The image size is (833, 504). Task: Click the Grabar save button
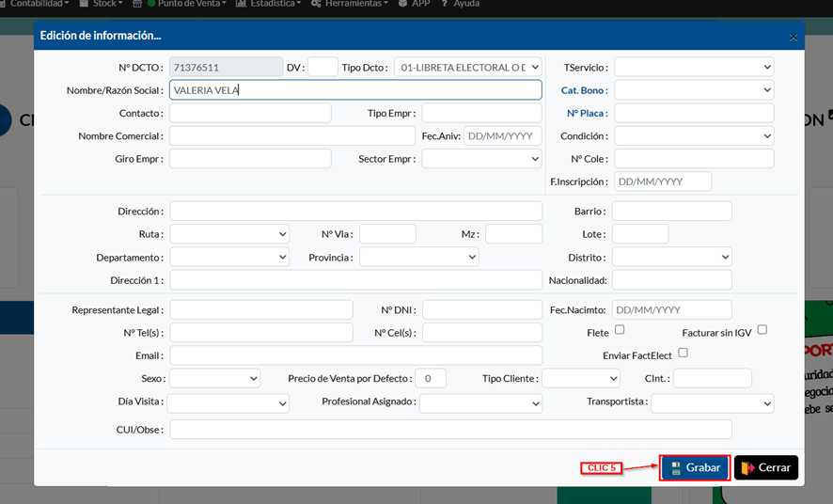point(695,467)
